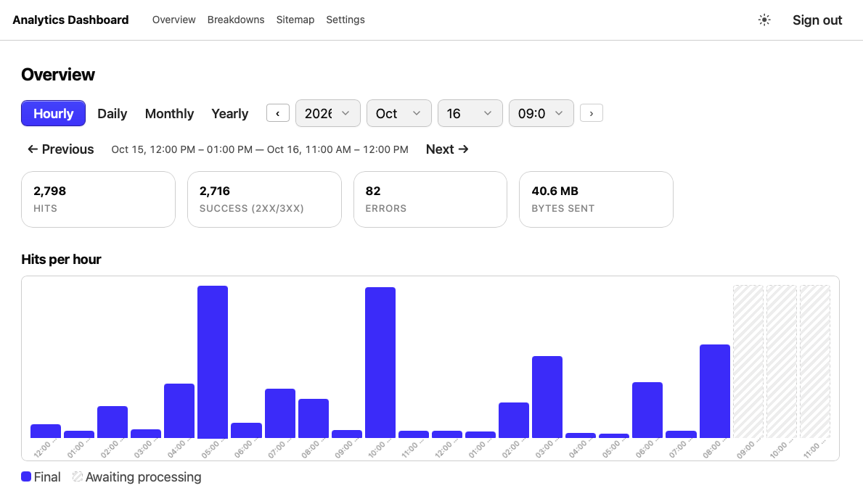The height and width of the screenshot is (504, 863).
Task: Toggle the light/dark theme sun icon
Action: point(764,20)
